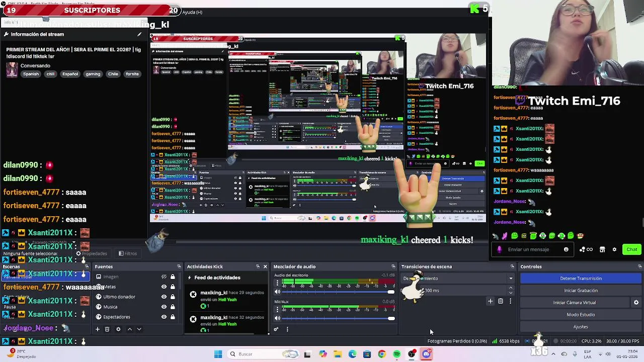Open audio mixer three-dot menu at bottom
This screenshot has height=362, width=644.
[x=287, y=329]
